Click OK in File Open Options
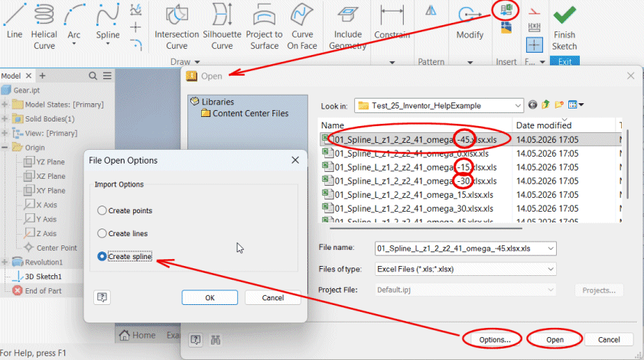Image resolution: width=644 pixels, height=360 pixels. click(210, 297)
